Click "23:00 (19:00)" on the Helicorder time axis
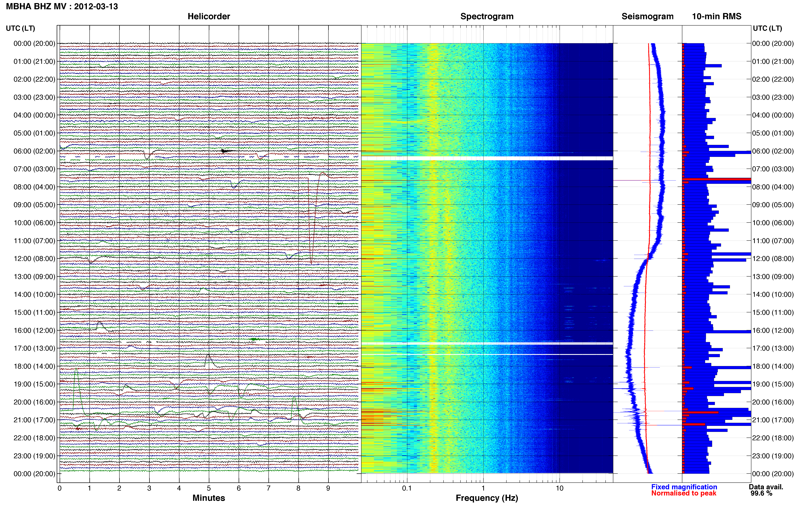 [34, 456]
